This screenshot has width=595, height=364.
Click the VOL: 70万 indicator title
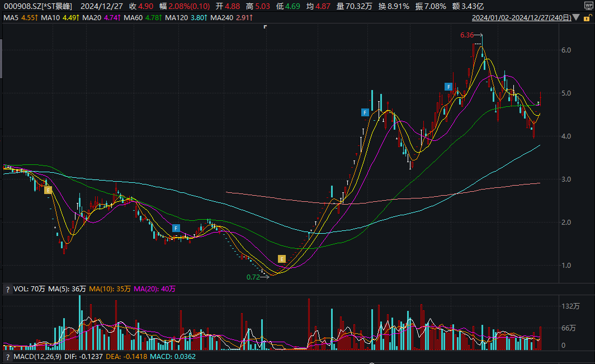(x=29, y=289)
